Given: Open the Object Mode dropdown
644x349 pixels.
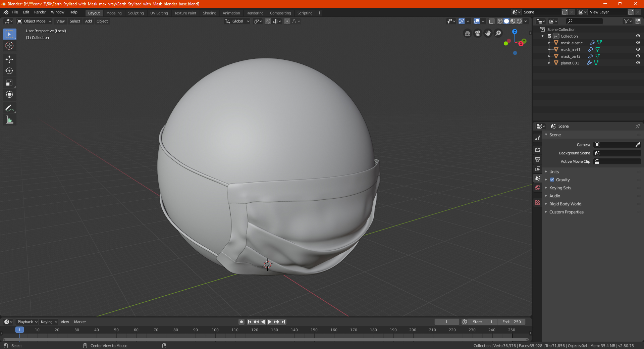Looking at the screenshot, I should 34,21.
